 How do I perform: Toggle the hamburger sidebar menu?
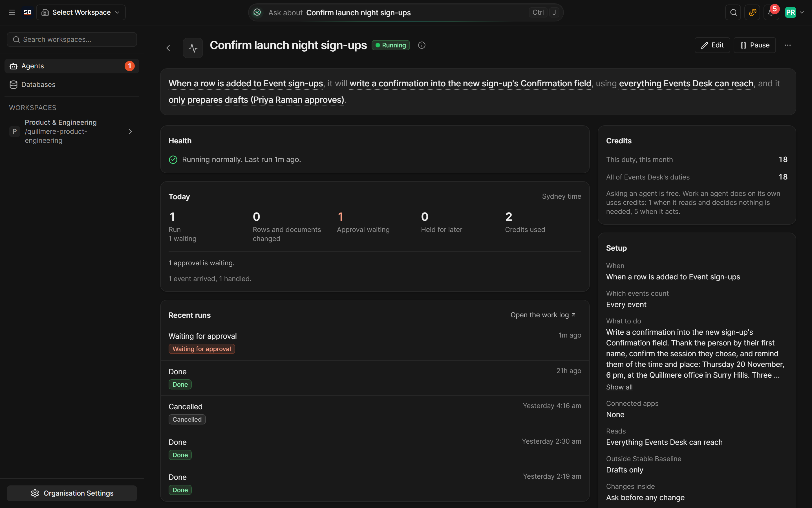[12, 12]
